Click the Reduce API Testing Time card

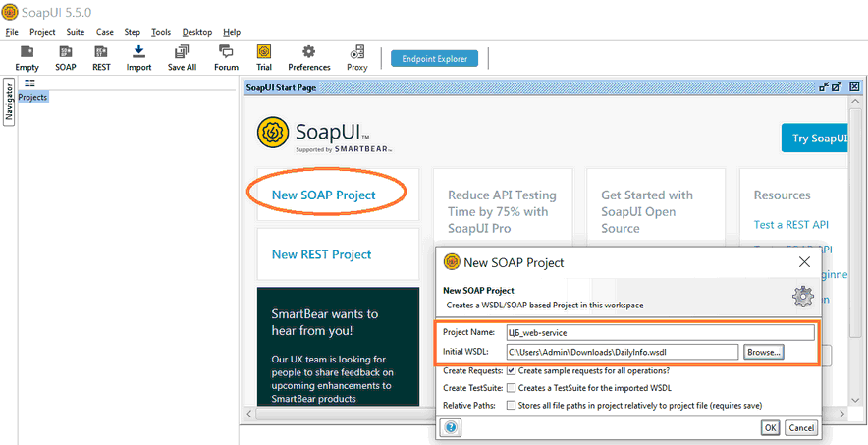(x=502, y=211)
